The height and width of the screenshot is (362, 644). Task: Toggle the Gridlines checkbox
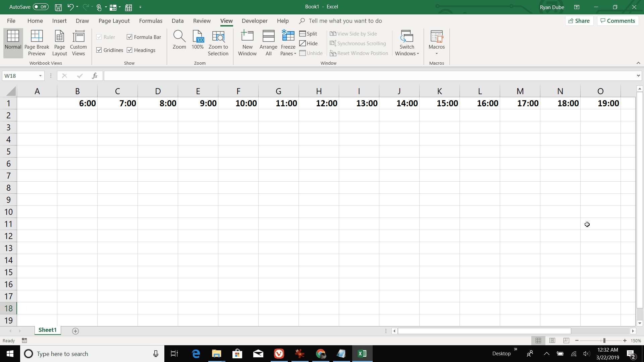[99, 50]
